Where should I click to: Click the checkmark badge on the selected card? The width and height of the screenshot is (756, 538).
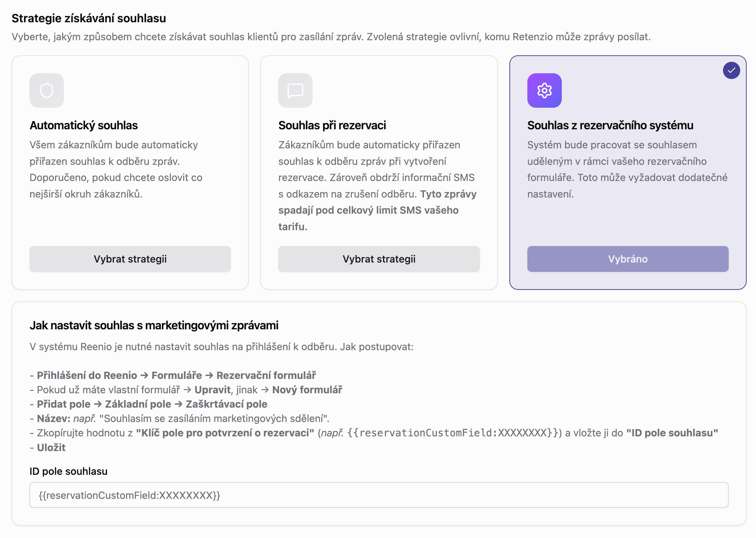coord(731,70)
